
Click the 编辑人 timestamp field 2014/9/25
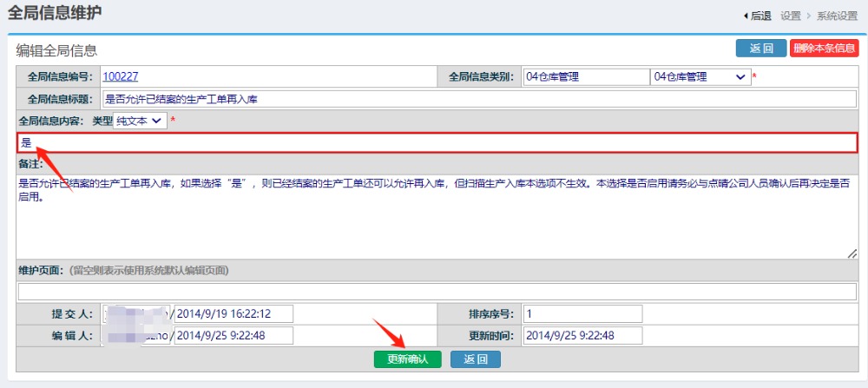coord(234,336)
